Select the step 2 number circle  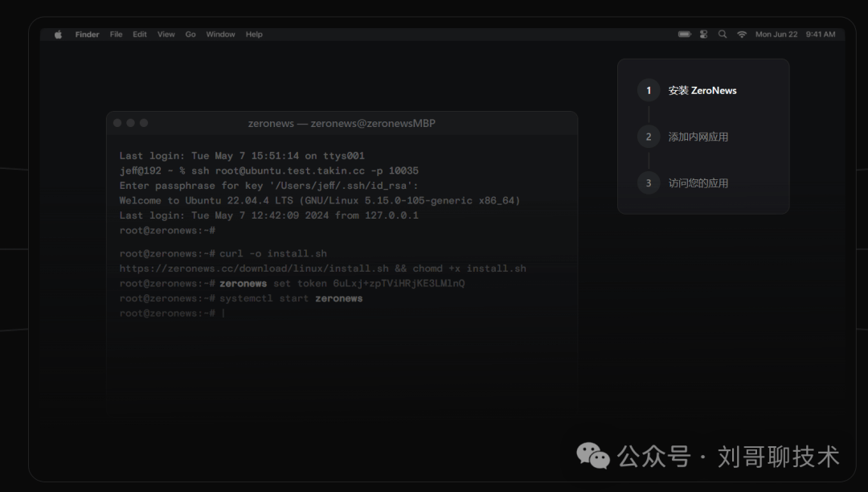point(649,137)
